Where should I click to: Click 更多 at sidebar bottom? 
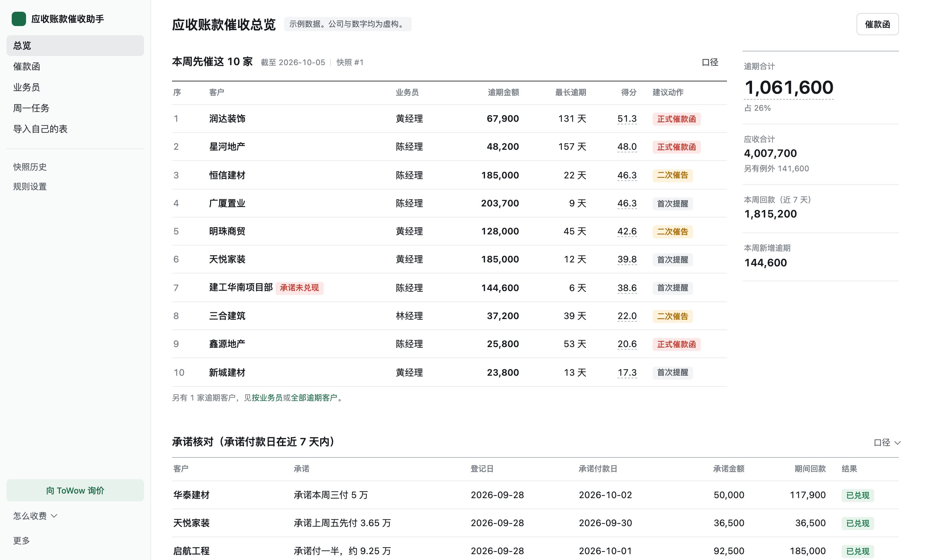tap(21, 540)
